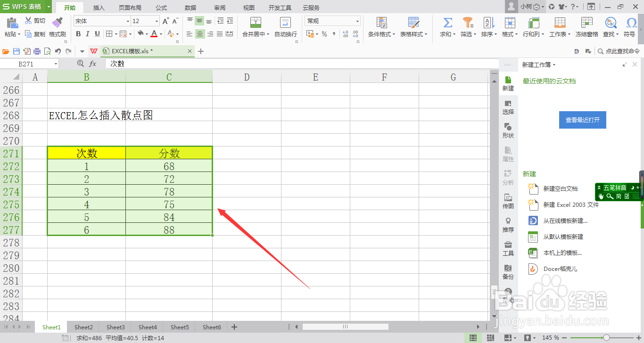Image resolution: width=644 pixels, height=343 pixels.
Task: Click the AutoSum (求和) sigma icon
Action: tap(447, 23)
